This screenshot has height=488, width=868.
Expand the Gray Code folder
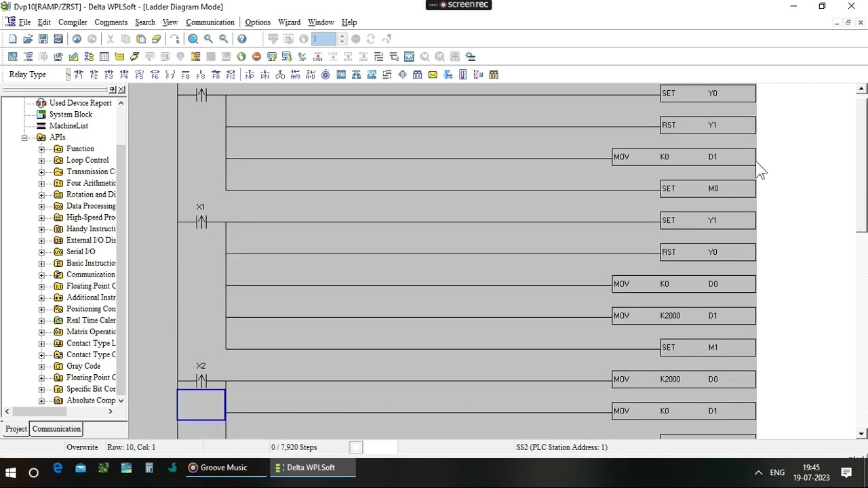point(41,367)
